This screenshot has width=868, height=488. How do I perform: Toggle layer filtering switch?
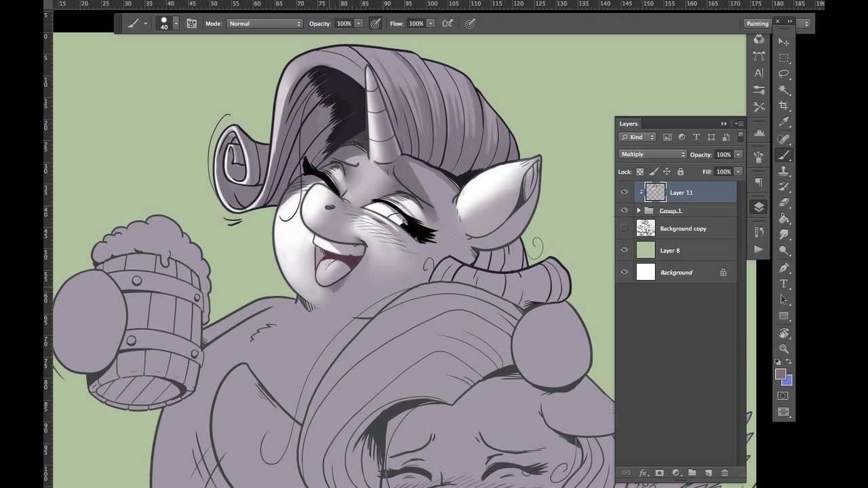pos(741,137)
